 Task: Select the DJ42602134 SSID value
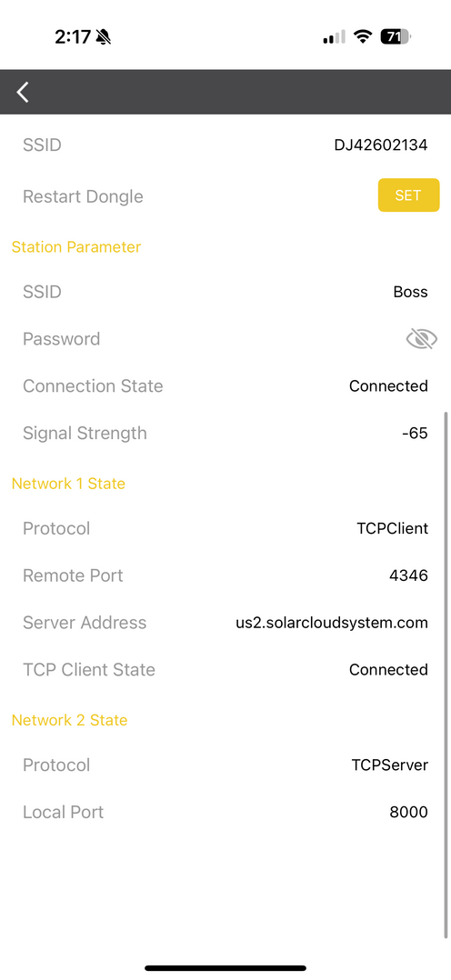tap(380, 145)
